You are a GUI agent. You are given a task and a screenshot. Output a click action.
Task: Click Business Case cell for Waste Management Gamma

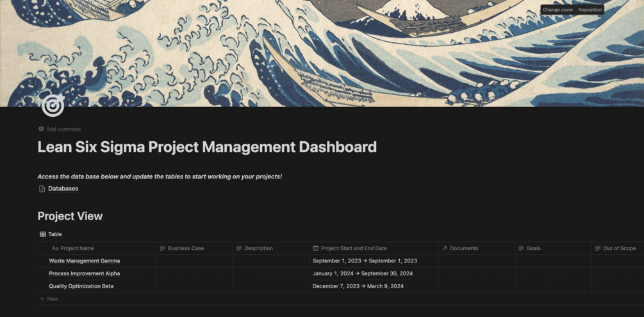pos(194,261)
